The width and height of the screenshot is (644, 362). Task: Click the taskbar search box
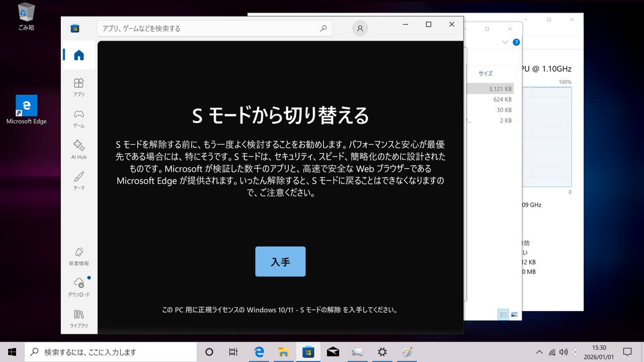[x=111, y=352]
